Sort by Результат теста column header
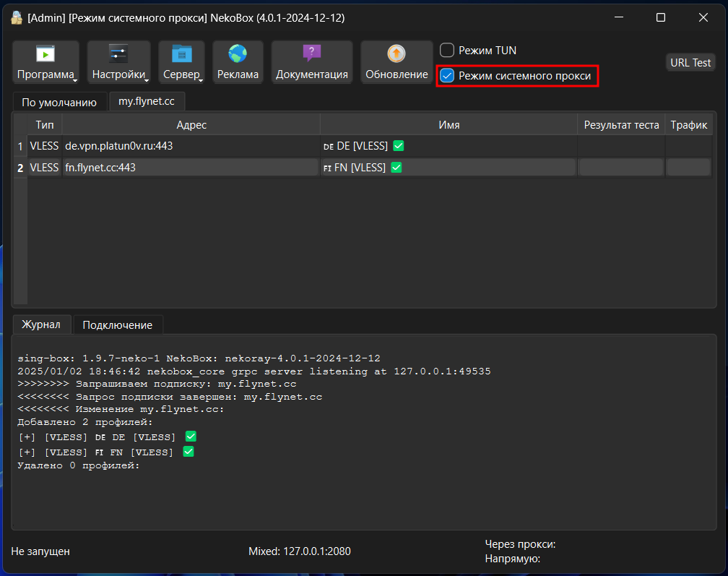 point(621,125)
